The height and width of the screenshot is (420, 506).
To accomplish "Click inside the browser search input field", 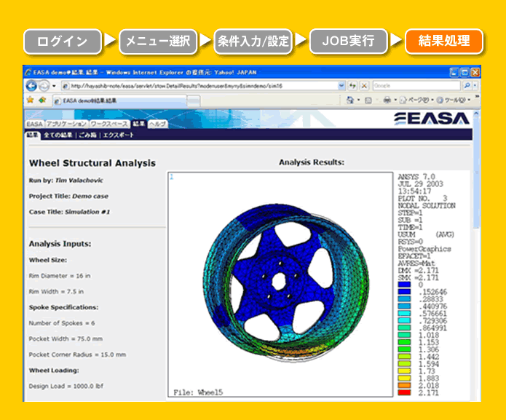I will (x=415, y=86).
